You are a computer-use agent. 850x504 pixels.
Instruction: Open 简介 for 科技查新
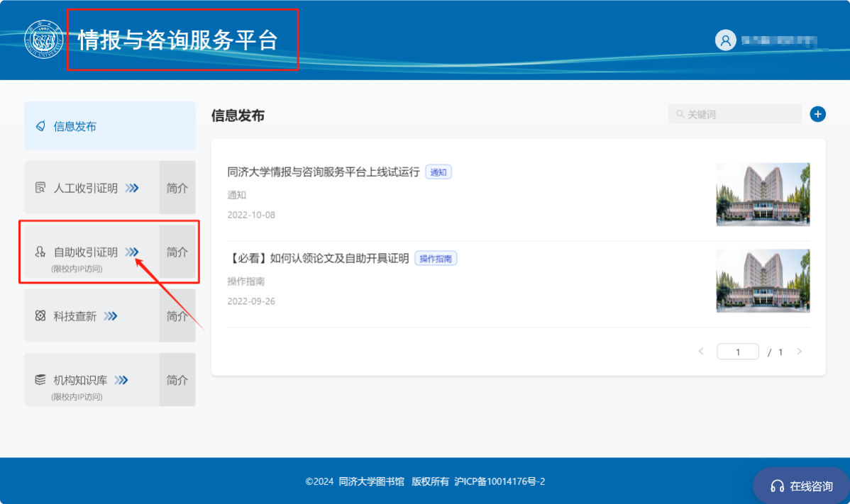pyautogui.click(x=177, y=316)
